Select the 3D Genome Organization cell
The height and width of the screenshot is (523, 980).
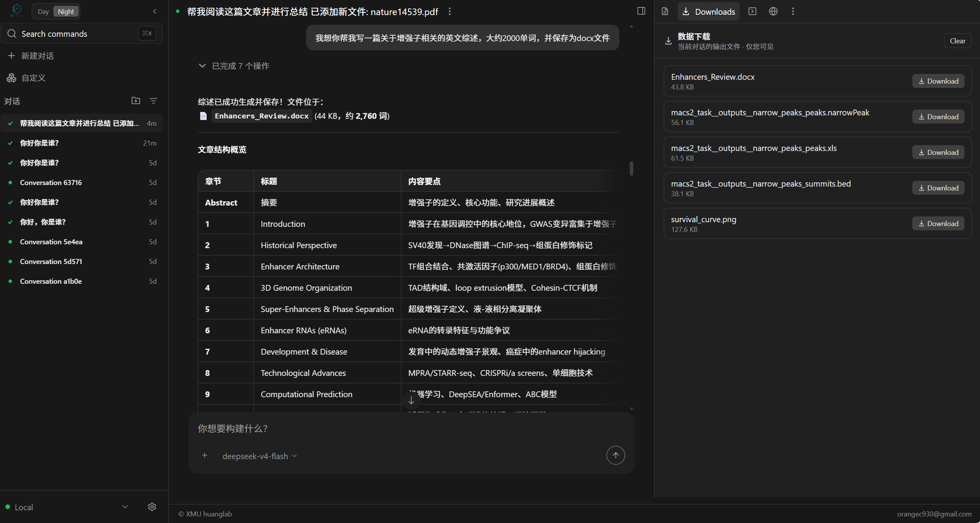327,288
